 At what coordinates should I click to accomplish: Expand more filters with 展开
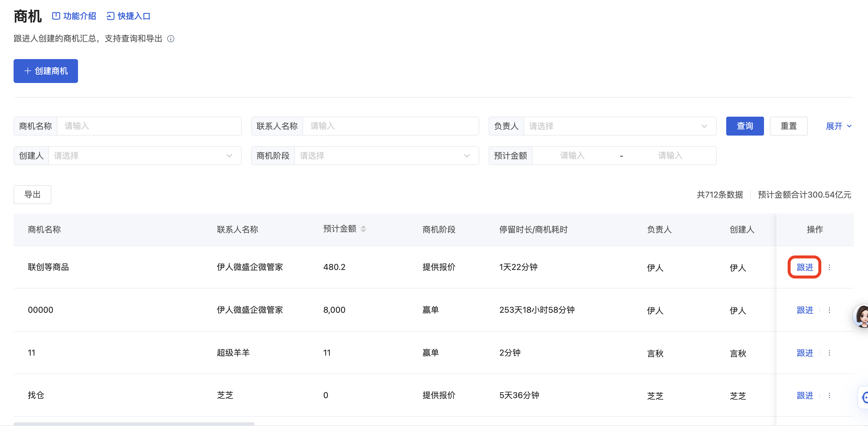pos(839,126)
